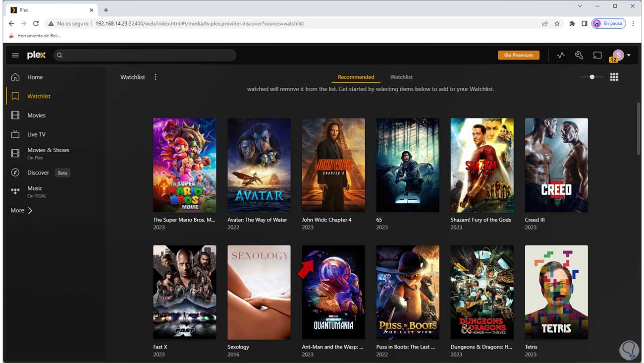Open Plex settings wrench icon

[579, 55]
